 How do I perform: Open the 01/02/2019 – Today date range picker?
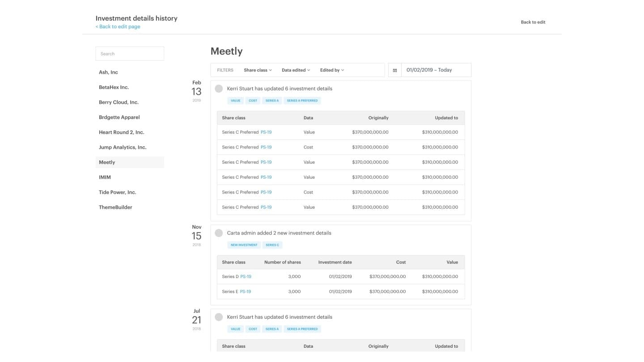coord(436,70)
